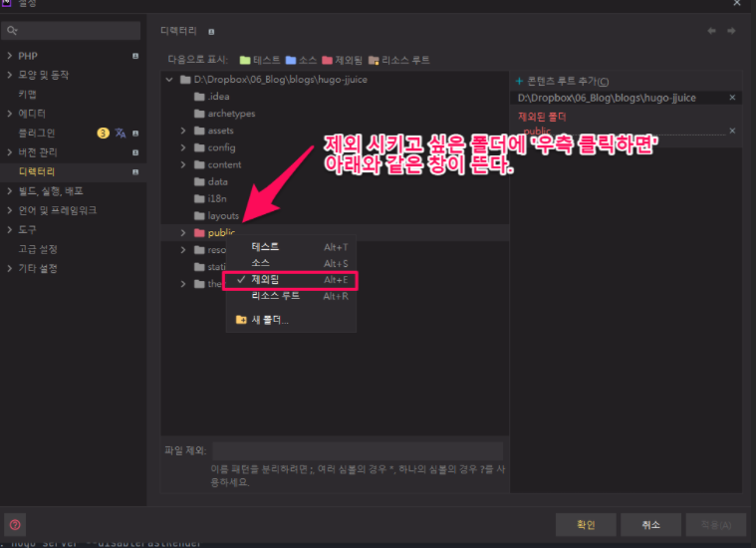The image size is (756, 548).
Task: Choose 테스트 in the context menu
Action: pos(291,247)
